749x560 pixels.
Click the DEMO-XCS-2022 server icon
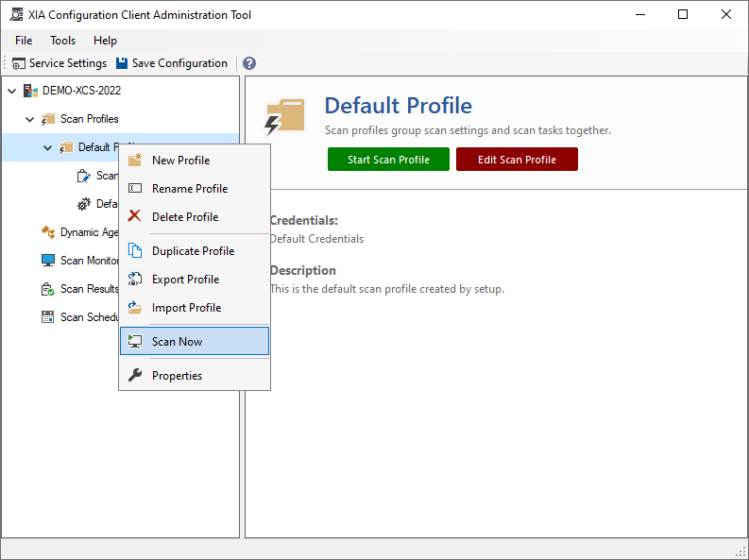[x=30, y=91]
